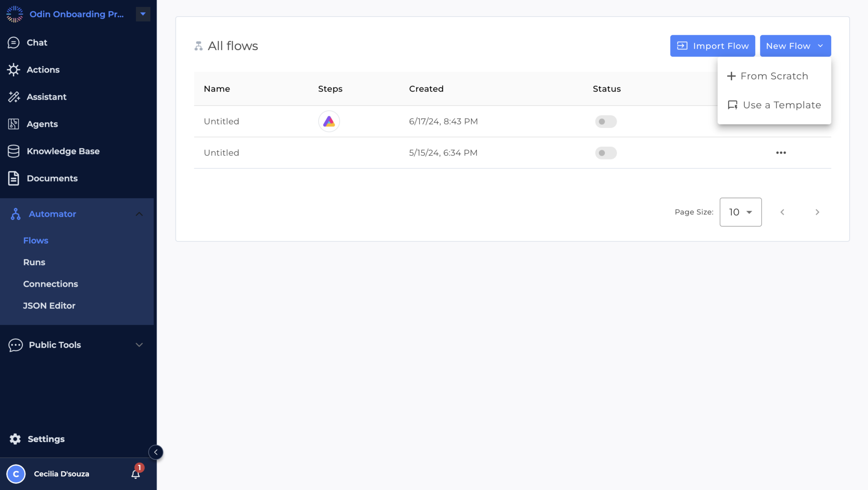The width and height of the screenshot is (868, 490).
Task: Open notifications from the bell icon
Action: (x=135, y=473)
